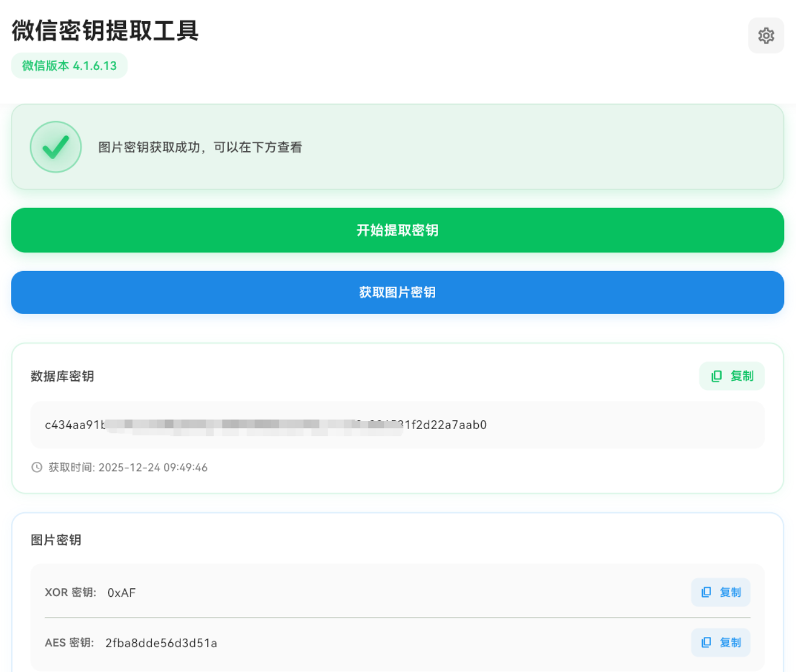Select the XOR key value 0xAF
Viewport: 796px width, 672px height.
pos(121,593)
